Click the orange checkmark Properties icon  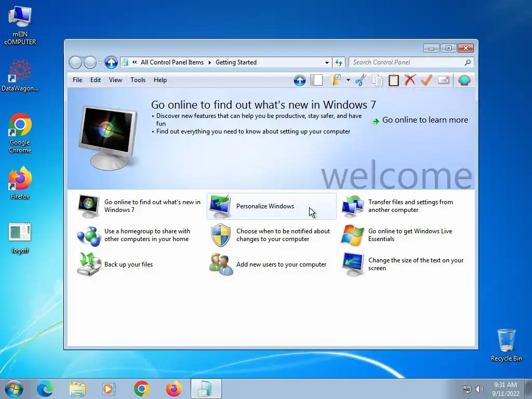coord(427,81)
